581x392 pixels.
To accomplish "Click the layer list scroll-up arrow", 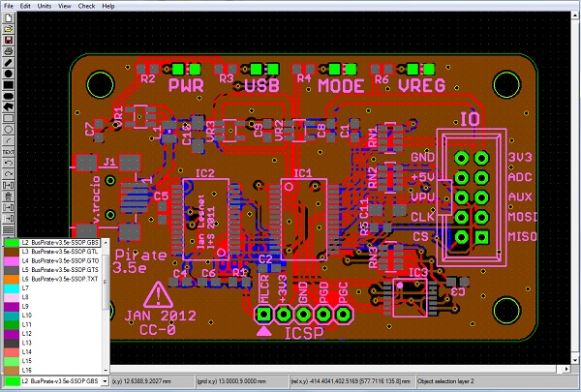I will [x=106, y=242].
